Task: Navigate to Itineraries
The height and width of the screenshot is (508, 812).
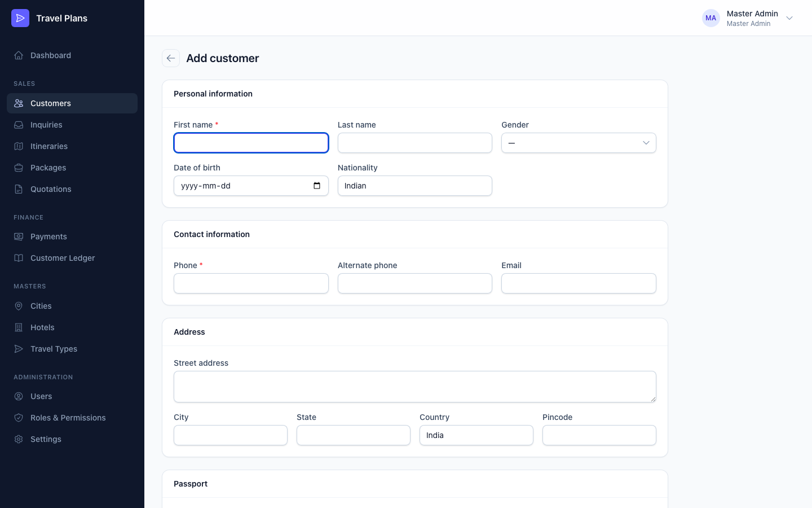Action: 72,146
